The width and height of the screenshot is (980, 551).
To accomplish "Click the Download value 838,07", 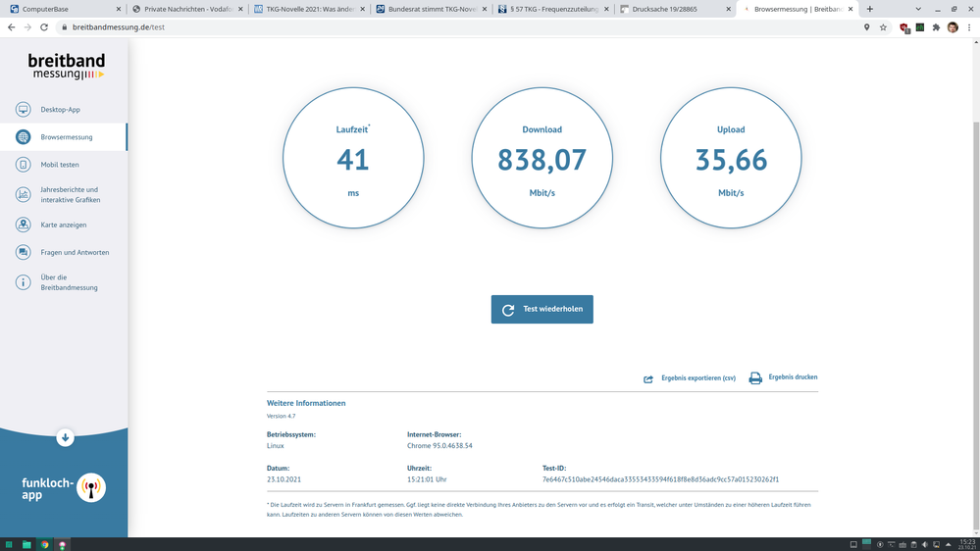I will (x=542, y=160).
